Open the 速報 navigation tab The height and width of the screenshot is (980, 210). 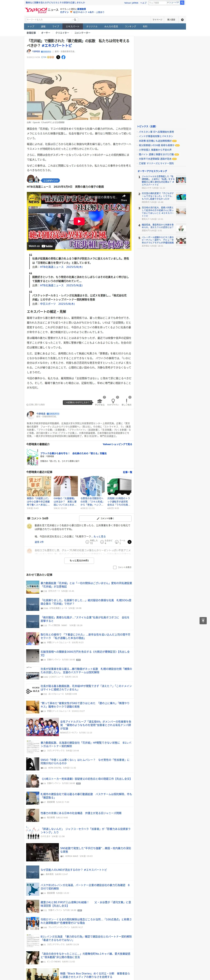click(x=43, y=27)
